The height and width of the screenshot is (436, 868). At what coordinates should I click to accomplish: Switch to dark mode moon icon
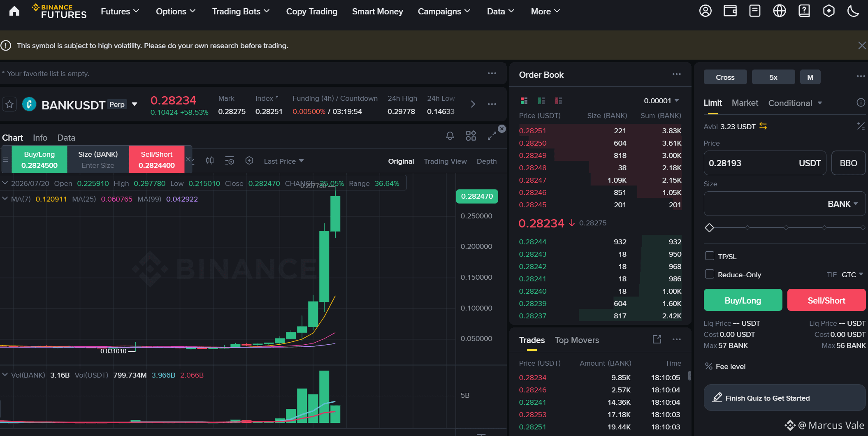(853, 11)
